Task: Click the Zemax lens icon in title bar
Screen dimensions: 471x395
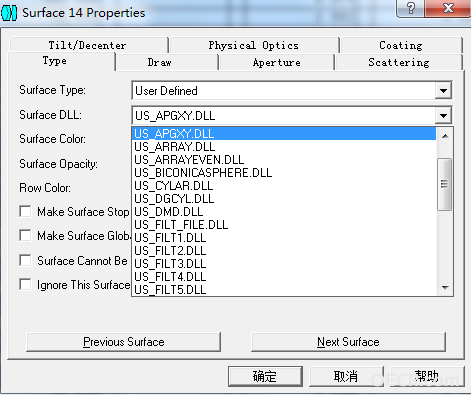Action: 9,13
